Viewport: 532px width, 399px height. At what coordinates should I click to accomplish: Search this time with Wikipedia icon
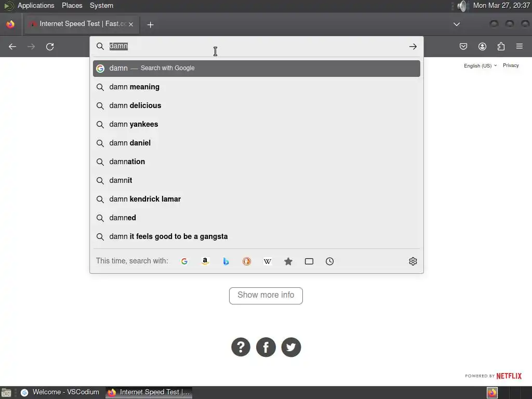tap(268, 261)
